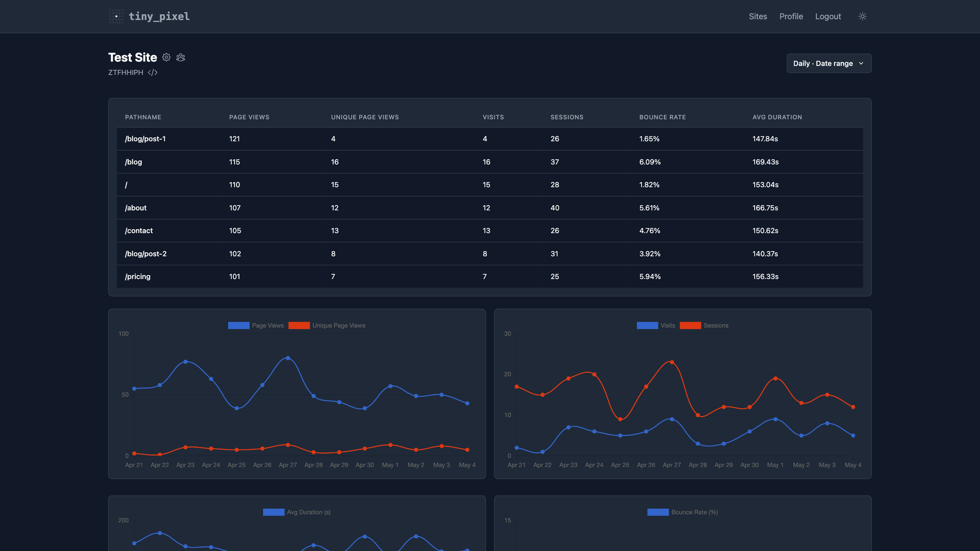Click the Pathname column header
The width and height of the screenshot is (980, 551).
(x=143, y=117)
